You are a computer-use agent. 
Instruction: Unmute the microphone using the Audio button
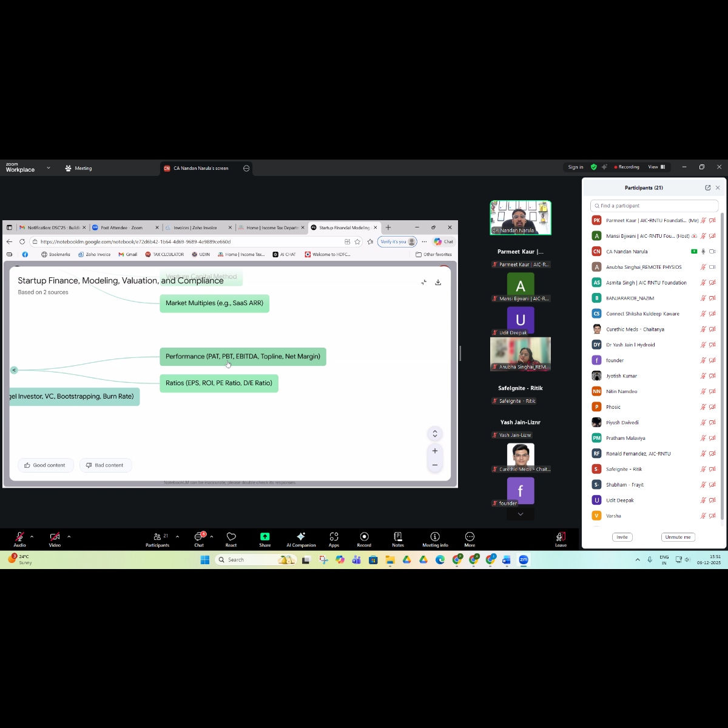19,539
